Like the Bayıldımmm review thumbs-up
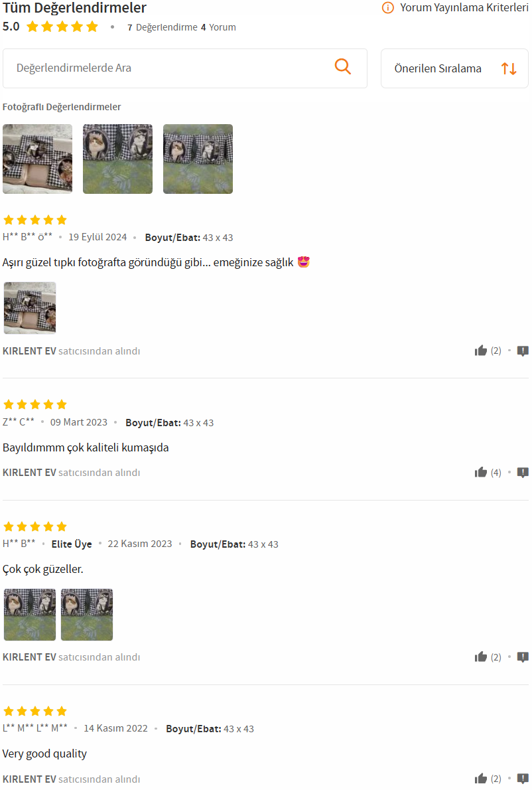This screenshot has height=790, width=532. point(481,472)
